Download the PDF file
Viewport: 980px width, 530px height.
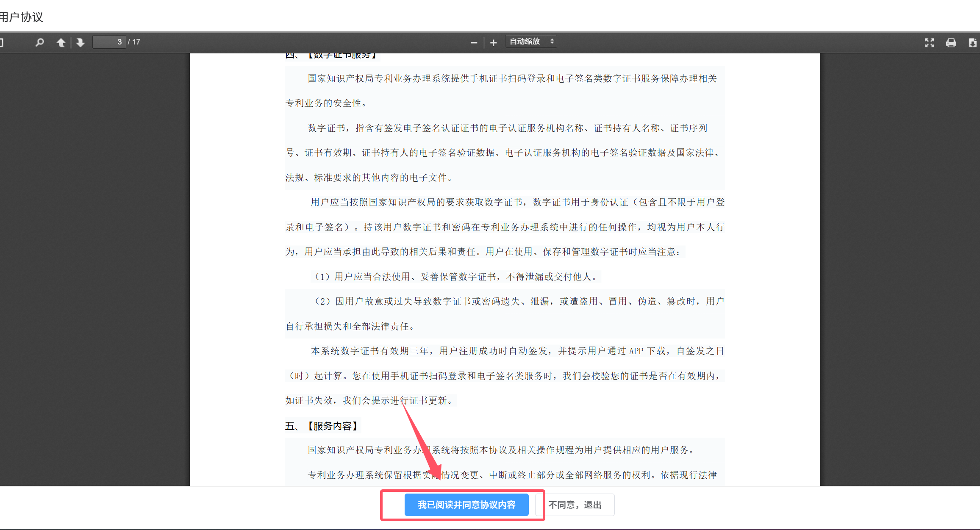pos(972,42)
